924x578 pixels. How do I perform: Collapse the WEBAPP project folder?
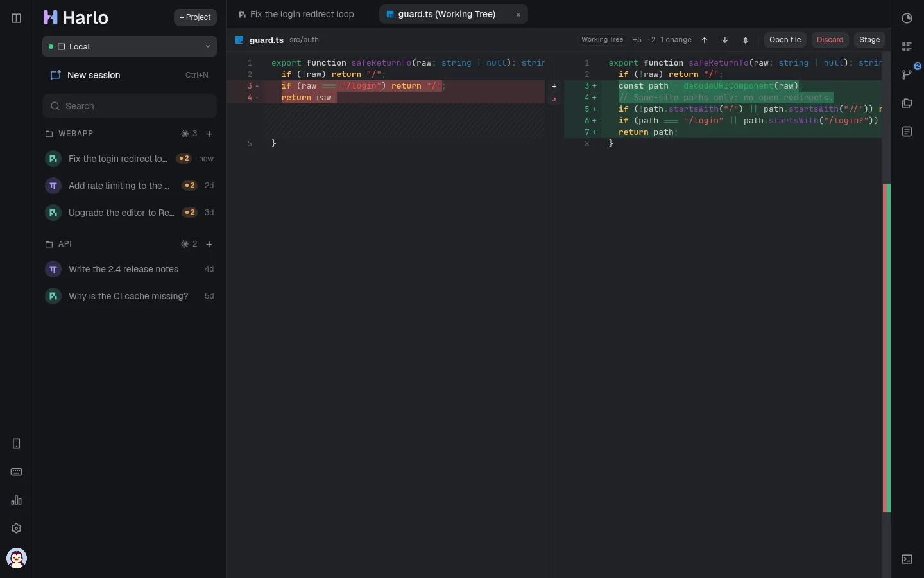click(69, 134)
